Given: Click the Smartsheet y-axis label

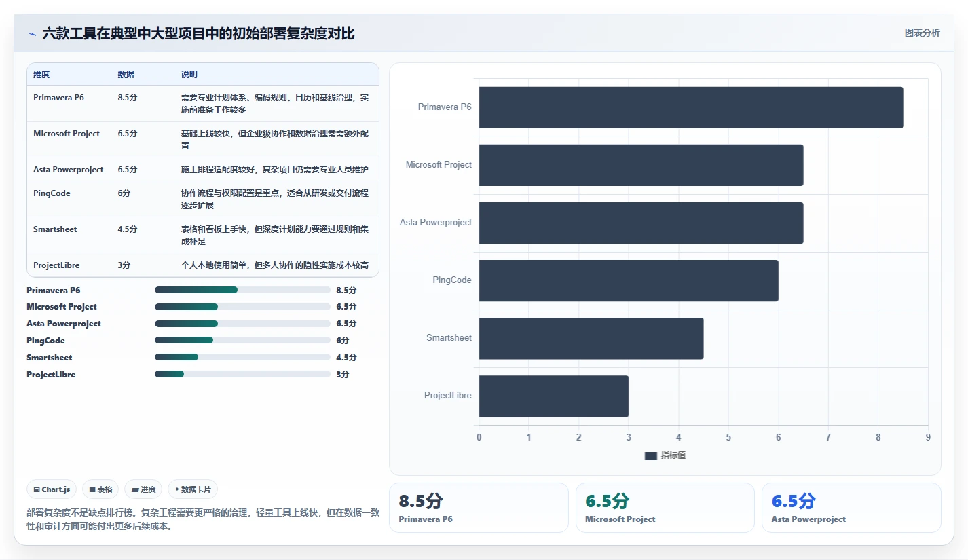Looking at the screenshot, I should pos(449,338).
